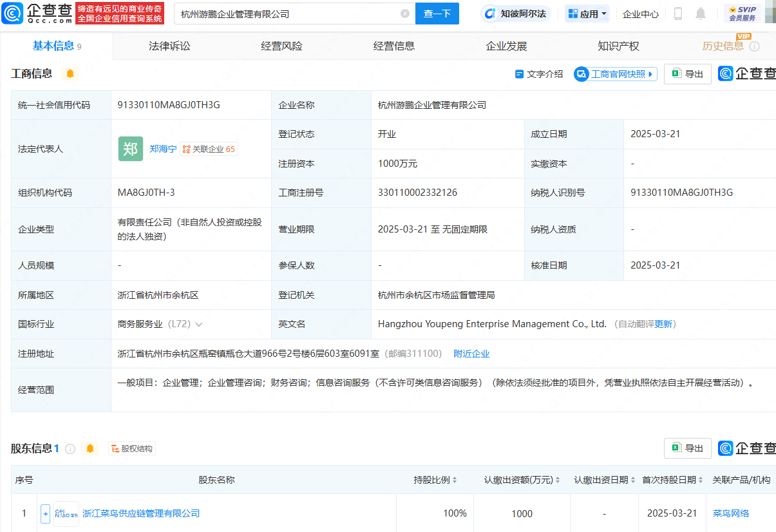Open notifications via the header bell icon

(x=701, y=14)
